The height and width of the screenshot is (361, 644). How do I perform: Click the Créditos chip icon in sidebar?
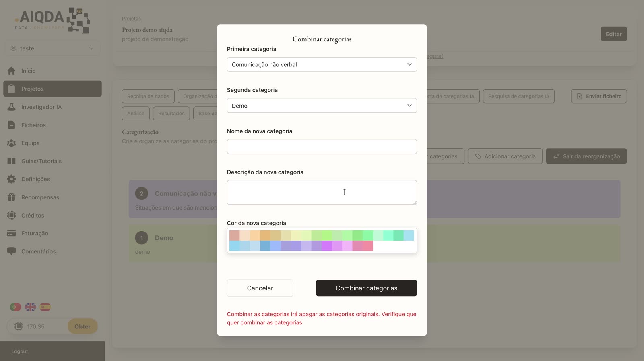point(11,215)
